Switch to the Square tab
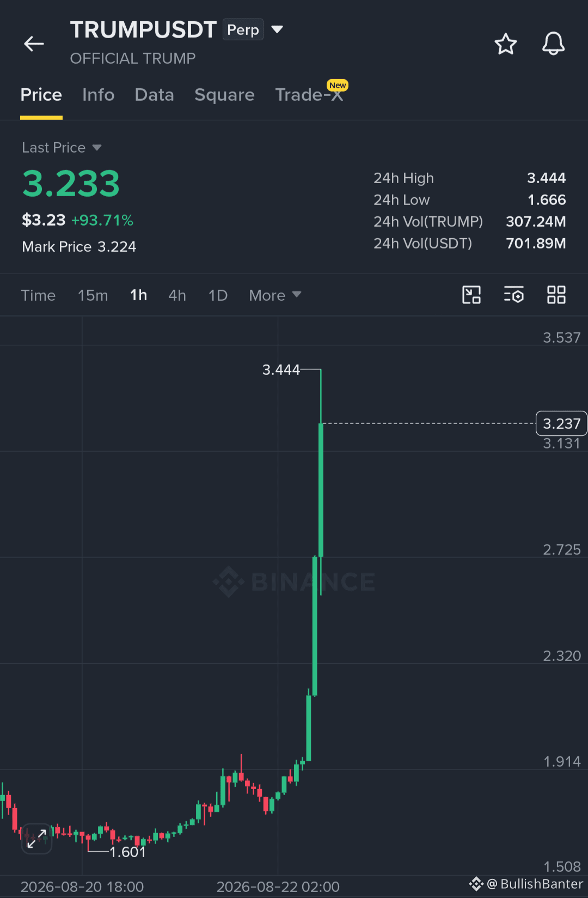Image resolution: width=588 pixels, height=898 pixels. [224, 95]
